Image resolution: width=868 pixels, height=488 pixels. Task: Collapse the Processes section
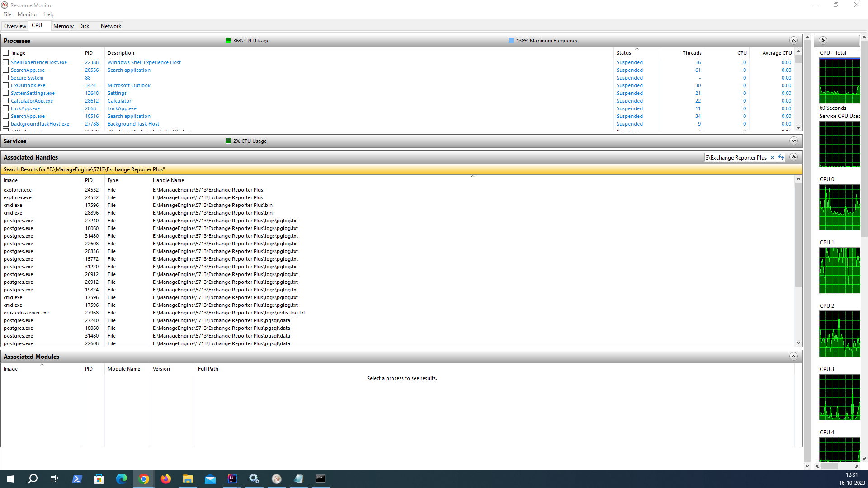tap(793, 40)
